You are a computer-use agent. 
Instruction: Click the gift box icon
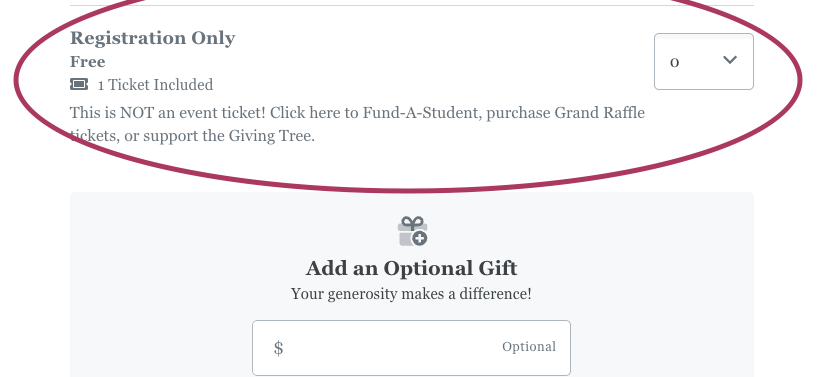(x=412, y=231)
